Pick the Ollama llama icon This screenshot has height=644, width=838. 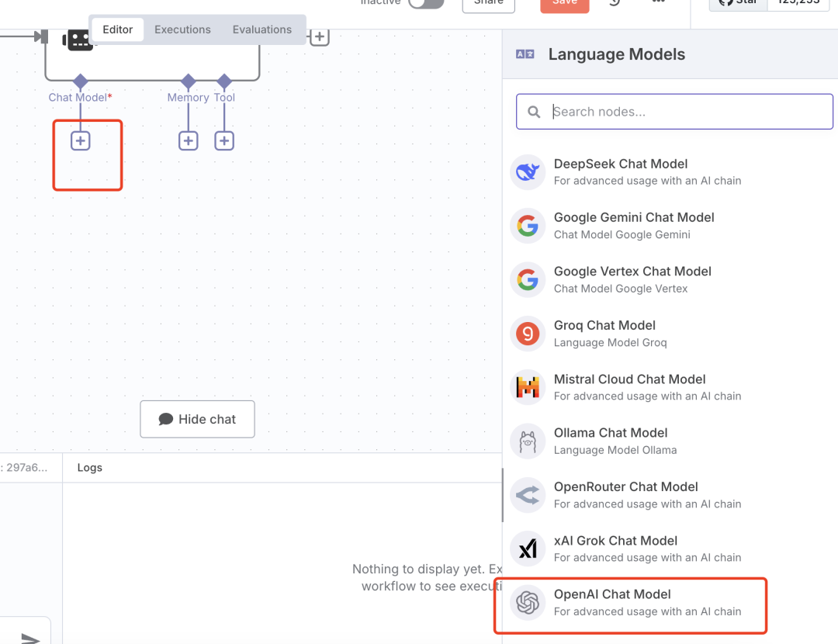528,441
